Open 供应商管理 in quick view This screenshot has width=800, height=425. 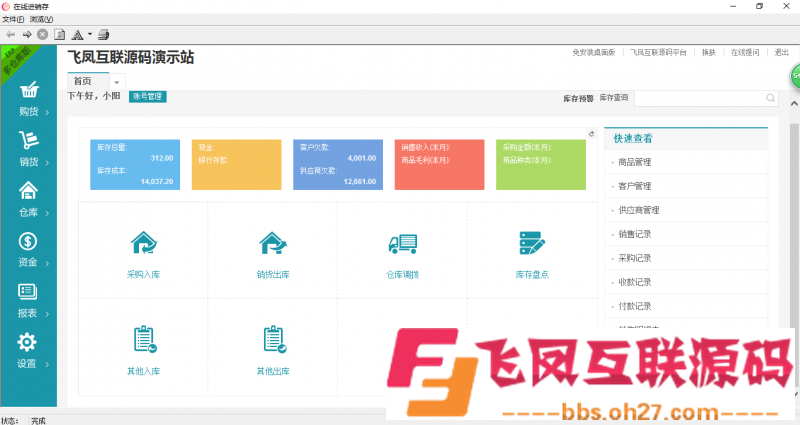(639, 210)
